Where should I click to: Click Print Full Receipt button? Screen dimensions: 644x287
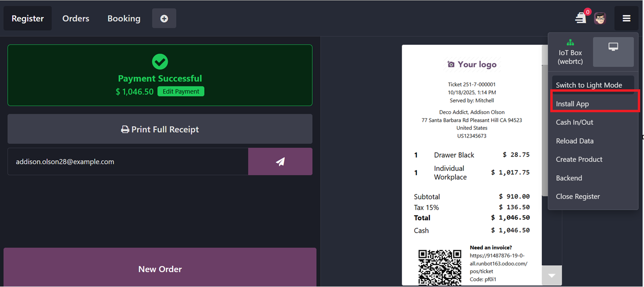pyautogui.click(x=160, y=129)
